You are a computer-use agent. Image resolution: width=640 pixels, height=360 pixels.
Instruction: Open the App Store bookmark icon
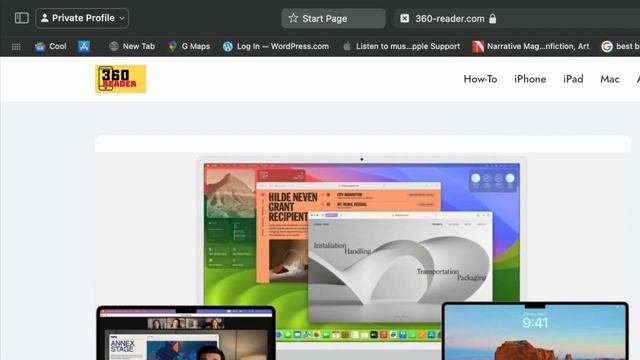(x=84, y=47)
